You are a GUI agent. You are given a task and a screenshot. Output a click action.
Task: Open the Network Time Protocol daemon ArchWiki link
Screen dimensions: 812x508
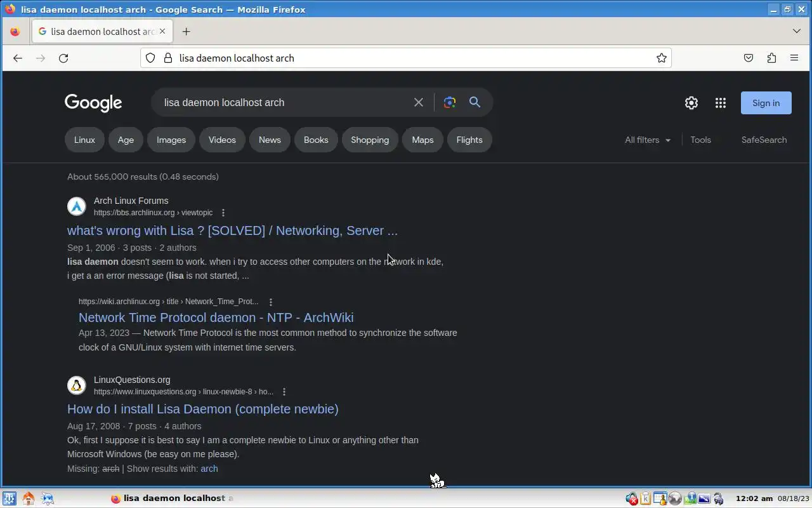click(216, 317)
